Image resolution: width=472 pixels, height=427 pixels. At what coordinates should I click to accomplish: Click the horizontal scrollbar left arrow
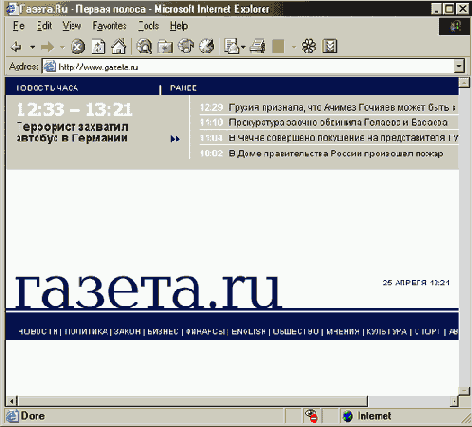pyautogui.click(x=12, y=401)
